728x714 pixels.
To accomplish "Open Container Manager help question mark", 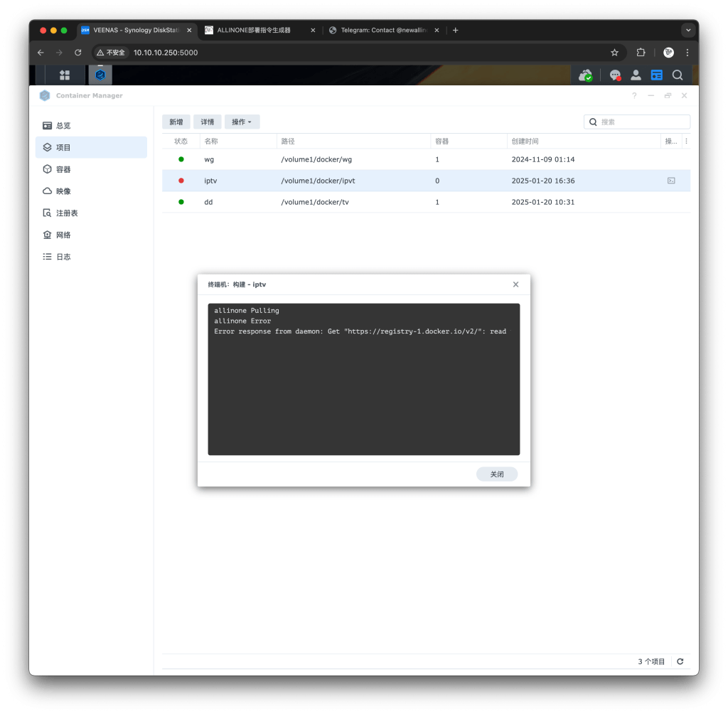I will tap(634, 95).
